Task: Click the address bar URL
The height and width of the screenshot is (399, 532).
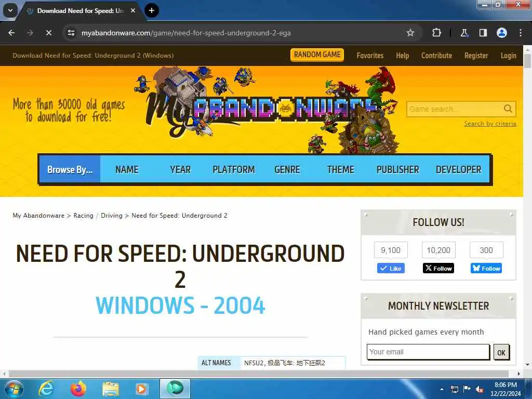Action: [x=186, y=33]
